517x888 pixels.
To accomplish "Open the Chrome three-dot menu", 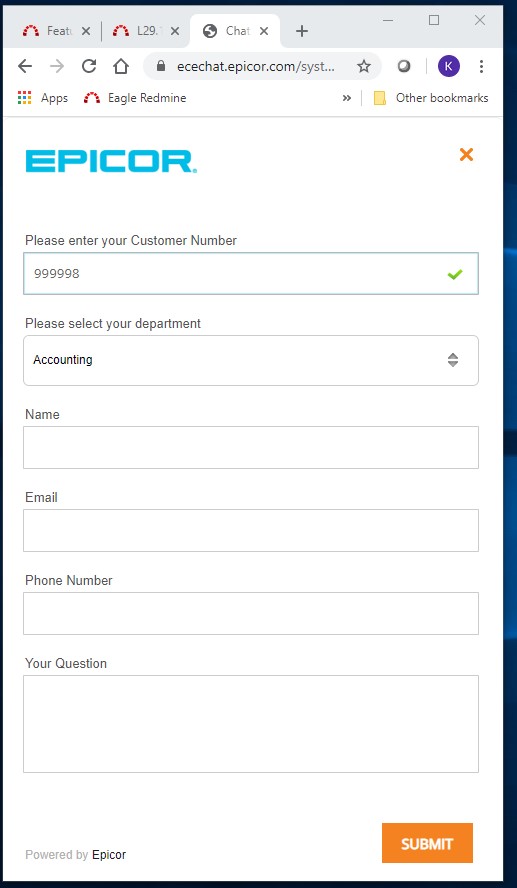I will 481,67.
